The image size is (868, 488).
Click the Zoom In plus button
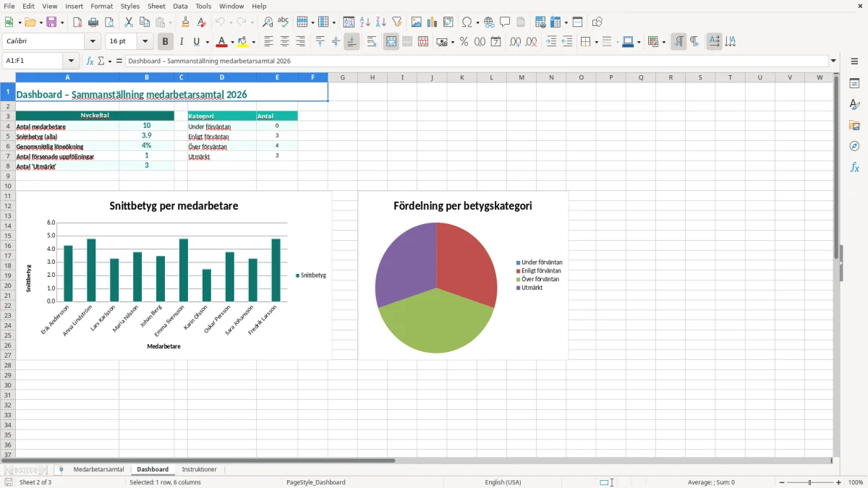(839, 482)
